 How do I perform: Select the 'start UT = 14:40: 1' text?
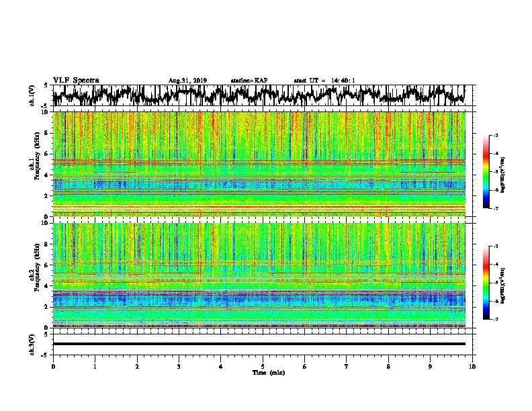(324, 81)
